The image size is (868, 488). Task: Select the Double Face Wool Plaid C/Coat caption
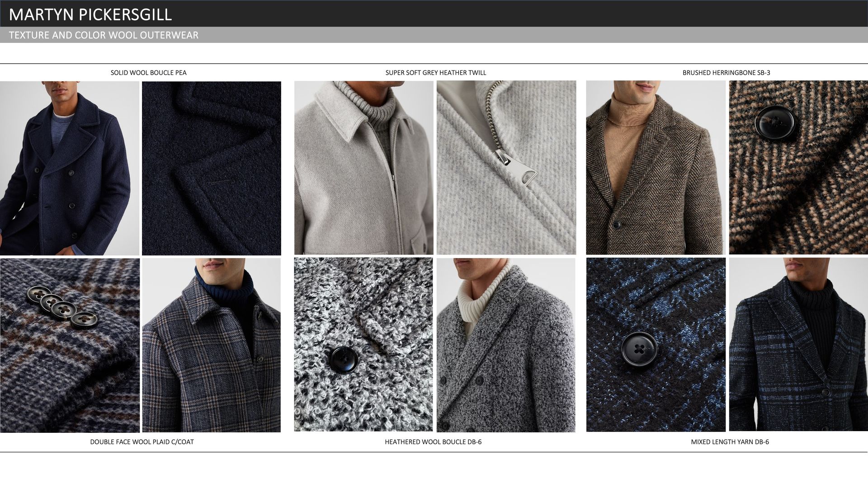[x=142, y=442]
